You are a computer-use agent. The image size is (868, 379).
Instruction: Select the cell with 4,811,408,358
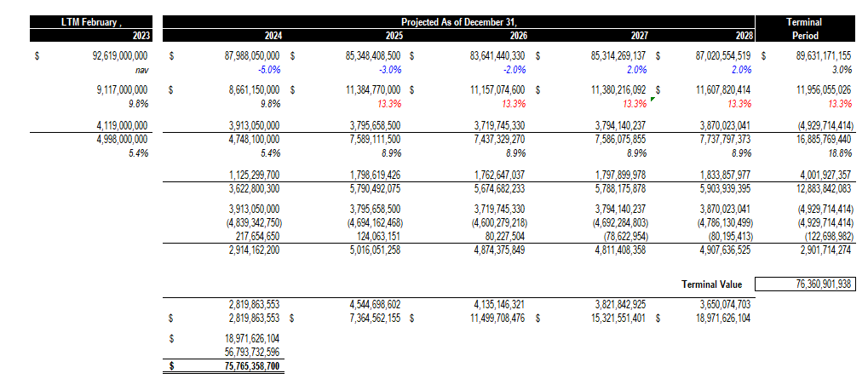pyautogui.click(x=620, y=250)
